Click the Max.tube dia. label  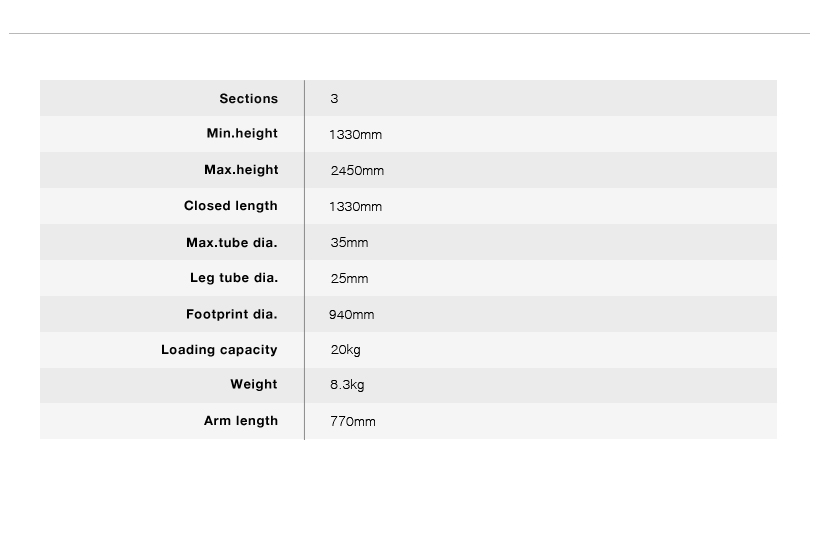(232, 242)
